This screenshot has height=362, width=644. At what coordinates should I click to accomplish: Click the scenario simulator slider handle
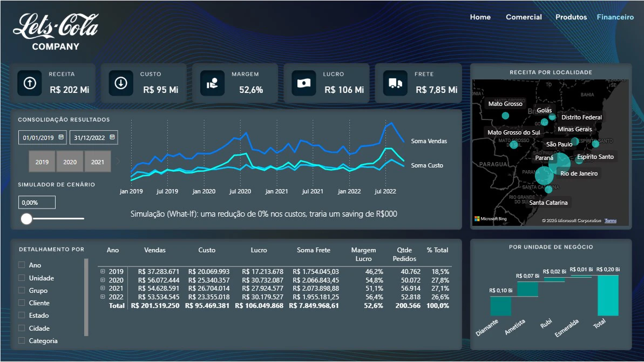(x=26, y=219)
